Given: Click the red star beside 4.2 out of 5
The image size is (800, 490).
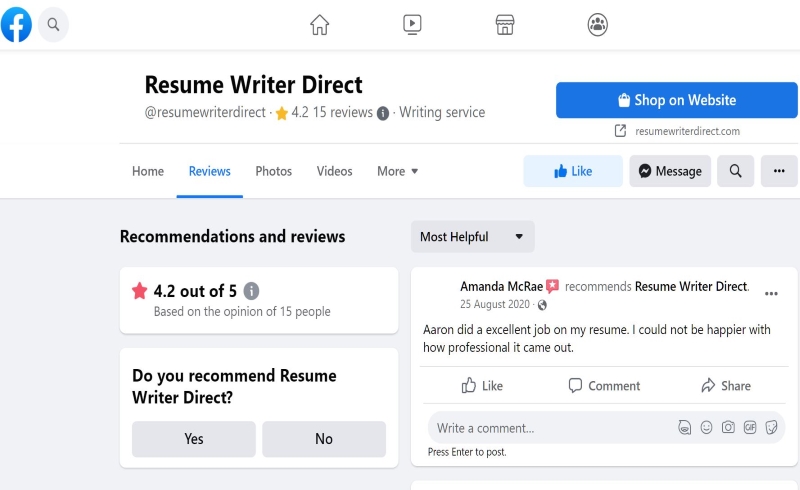Looking at the screenshot, I should coord(139,290).
